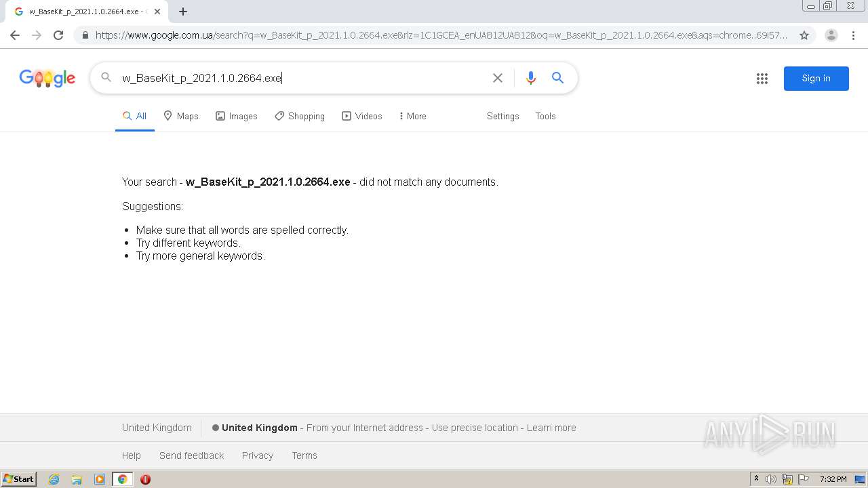Click the red stop-sign taskbar icon
Viewport: 868px width, 488px height.
pyautogui.click(x=145, y=479)
